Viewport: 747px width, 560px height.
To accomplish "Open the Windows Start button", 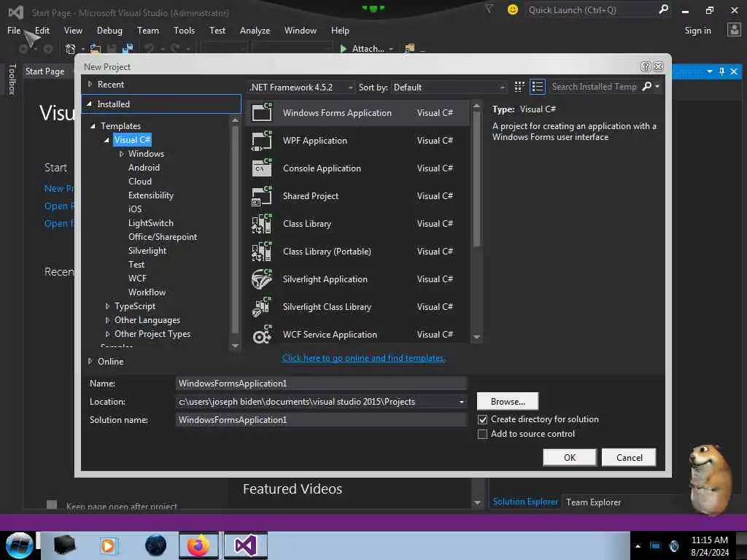I will pyautogui.click(x=19, y=545).
